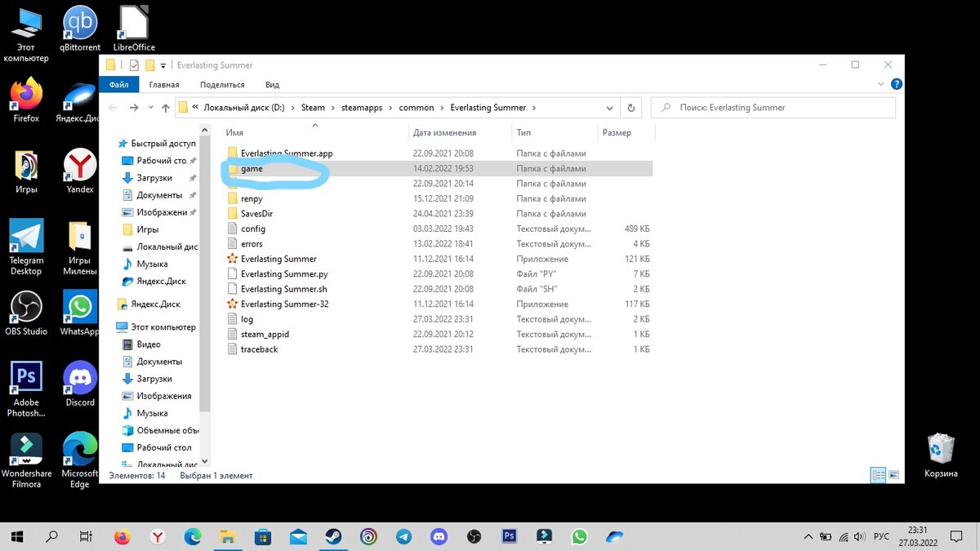980x551 pixels.
Task: Go up one folder level with the up arrow
Action: click(166, 108)
